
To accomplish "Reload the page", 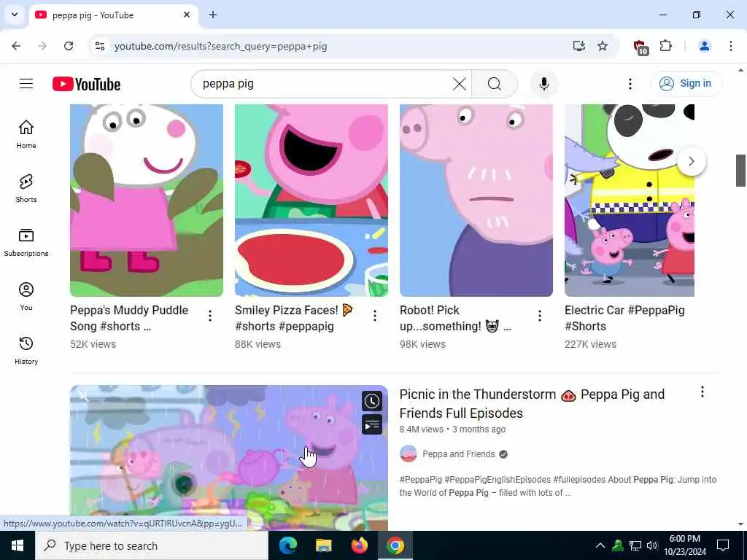I will click(69, 46).
